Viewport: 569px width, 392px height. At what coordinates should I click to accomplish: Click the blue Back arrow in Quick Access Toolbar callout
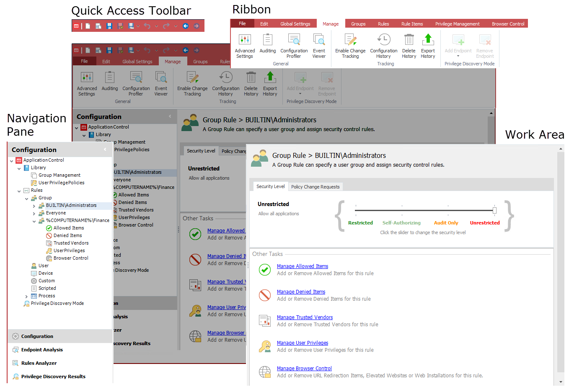(186, 26)
